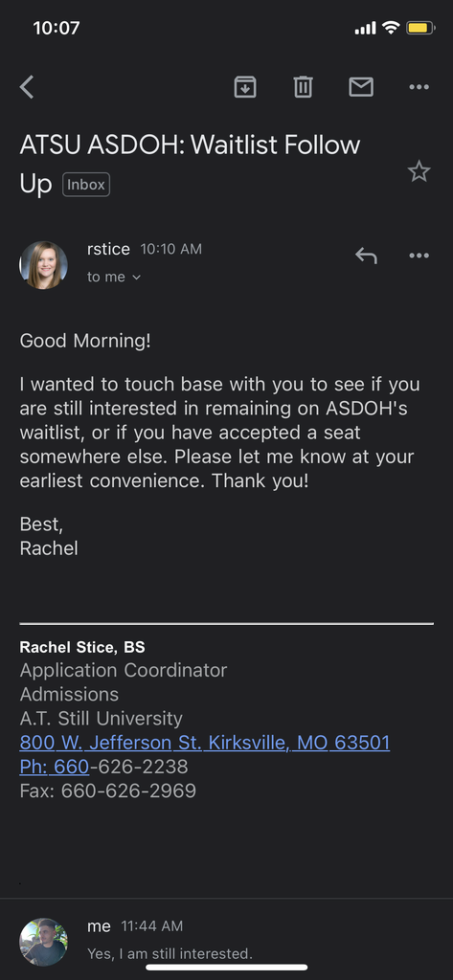Viewport: 453px width, 980px height.
Task: Expand recipient details next to 'to me'
Action: (x=136, y=278)
